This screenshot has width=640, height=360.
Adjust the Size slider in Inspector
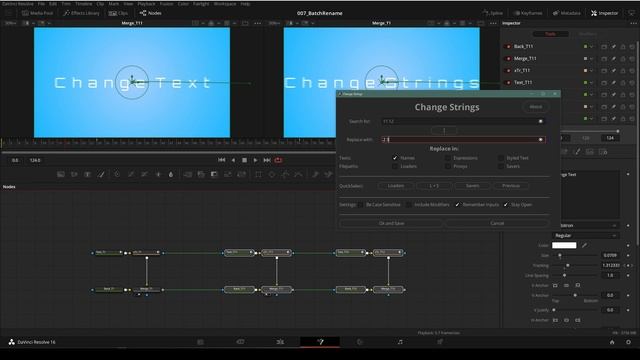point(576,255)
